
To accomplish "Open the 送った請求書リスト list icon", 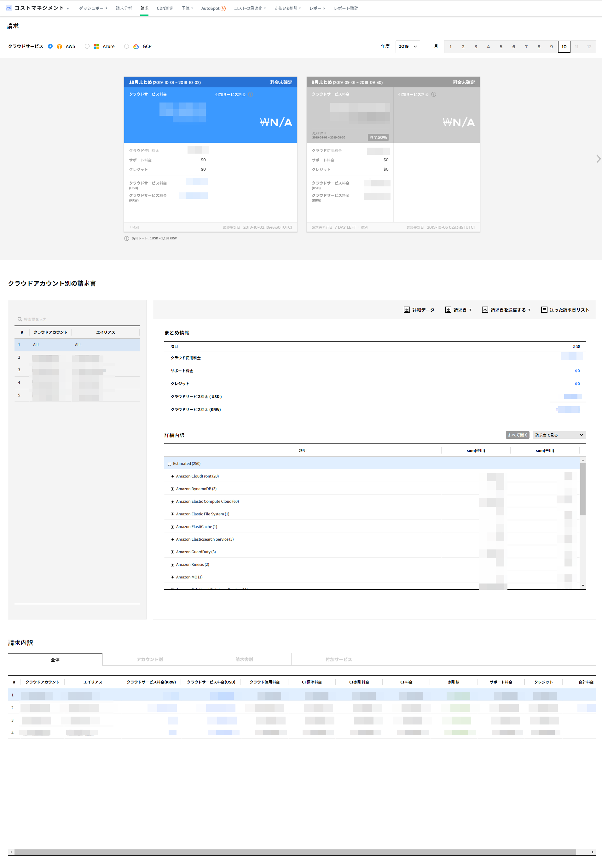I will 544,310.
